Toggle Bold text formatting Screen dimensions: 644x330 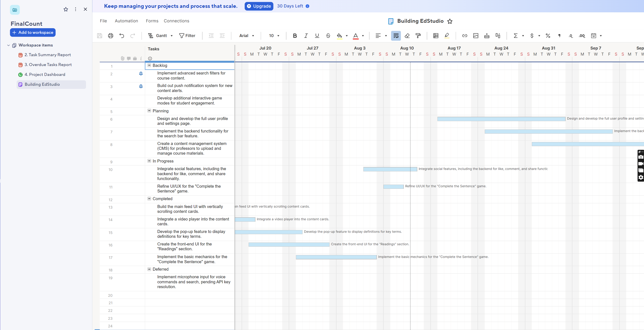click(x=295, y=36)
